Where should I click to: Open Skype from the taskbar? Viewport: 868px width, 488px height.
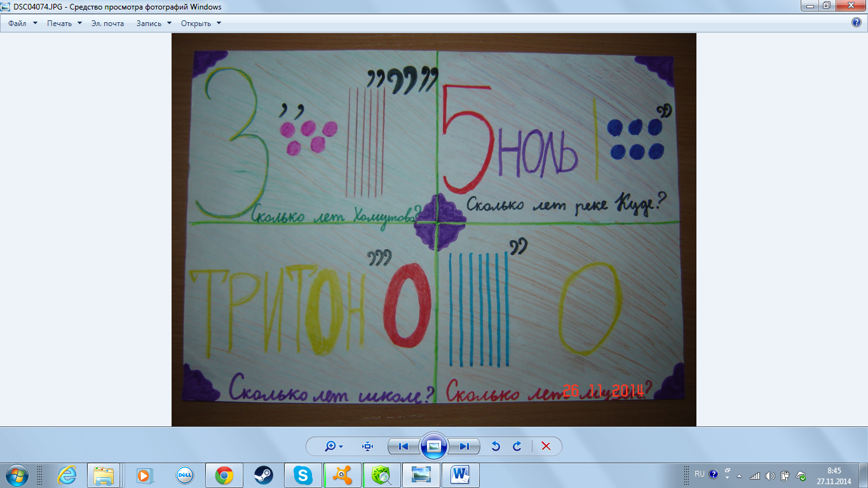tap(303, 475)
